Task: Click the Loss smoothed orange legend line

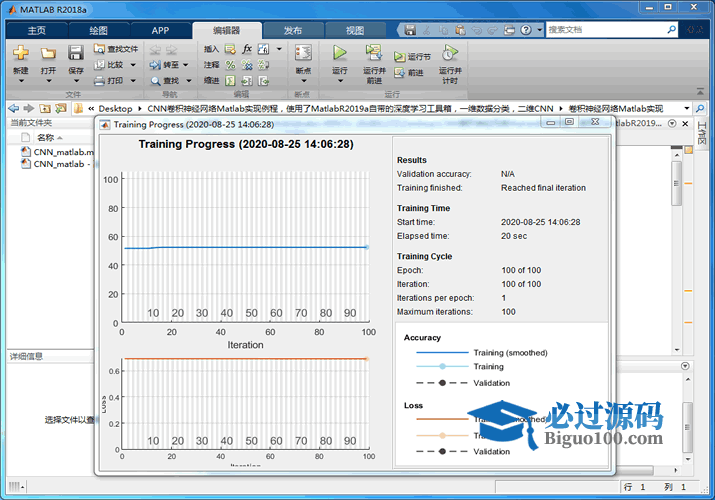Action: tap(442, 419)
